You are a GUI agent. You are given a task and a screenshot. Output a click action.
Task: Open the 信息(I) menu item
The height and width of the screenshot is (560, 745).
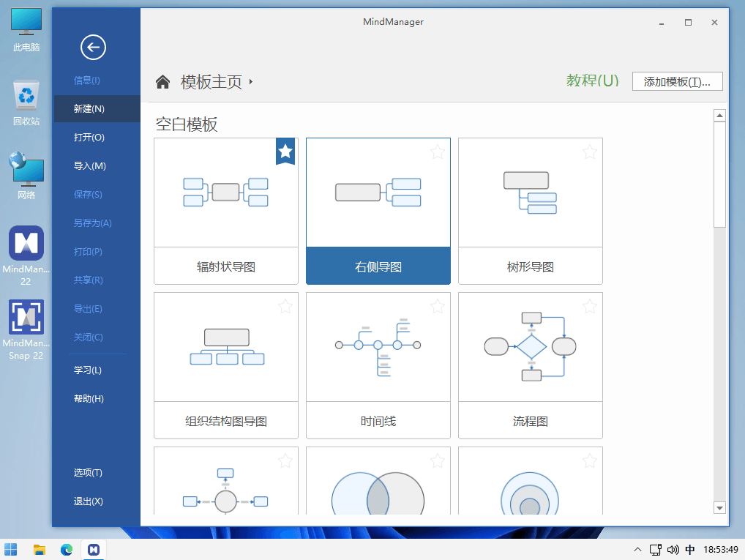point(87,81)
